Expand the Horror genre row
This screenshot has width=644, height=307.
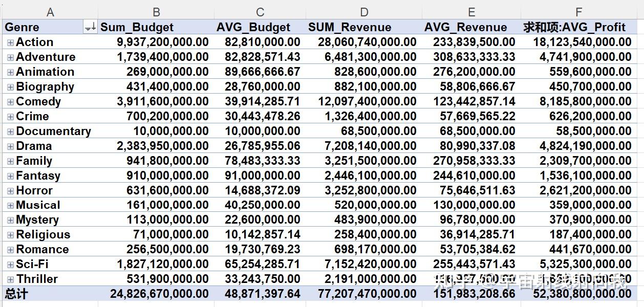10,191
